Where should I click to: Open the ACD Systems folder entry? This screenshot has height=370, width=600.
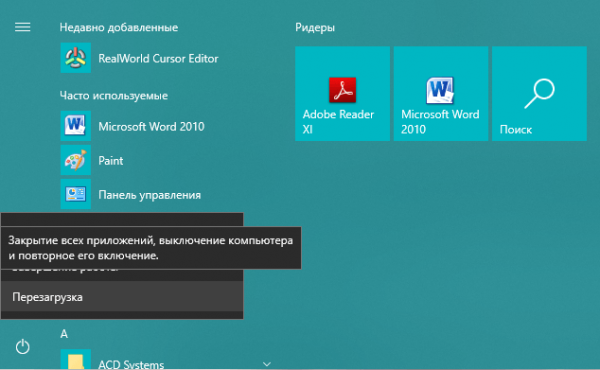[x=131, y=365]
